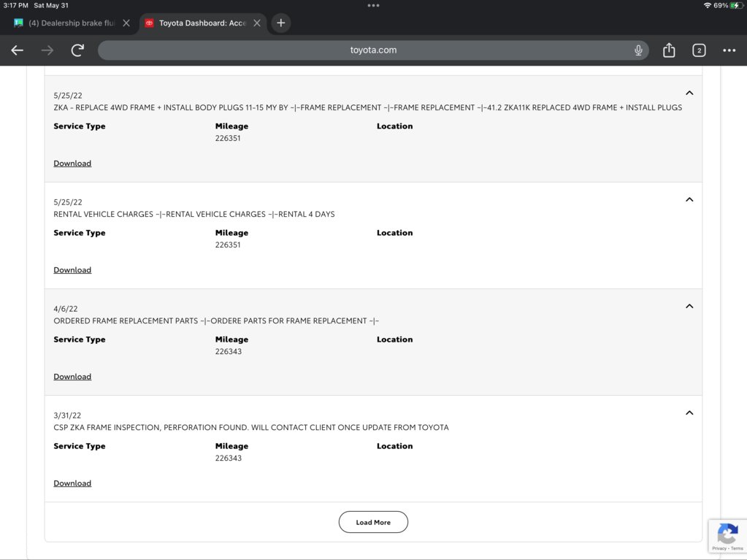Click the mileage 226351 under rental charges
Screen dimensions: 747x560
pos(228,245)
